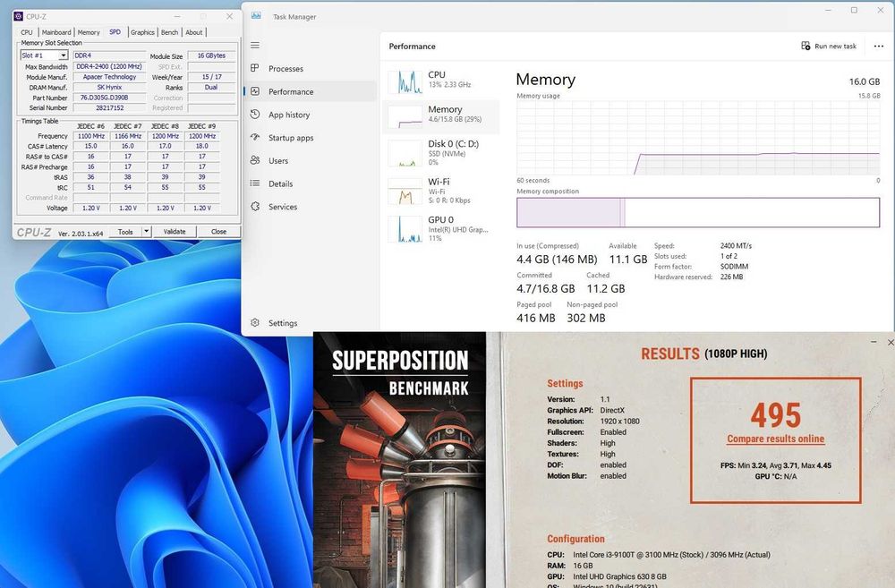Image resolution: width=895 pixels, height=588 pixels.
Task: Click the Part Number field 76.D305G.D390B
Action: click(x=109, y=98)
